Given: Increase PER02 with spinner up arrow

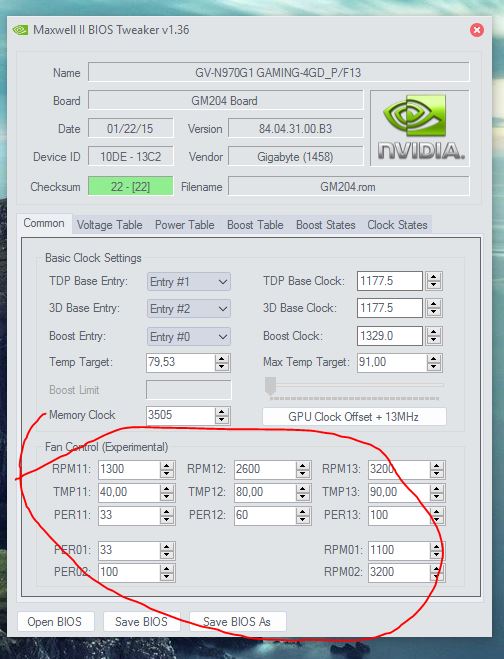Looking at the screenshot, I should [x=167, y=568].
